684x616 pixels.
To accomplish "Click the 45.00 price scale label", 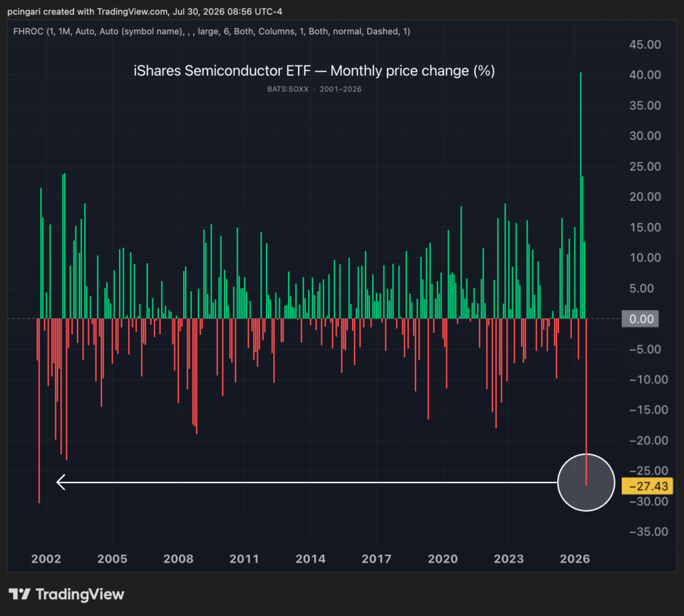I will tap(645, 45).
